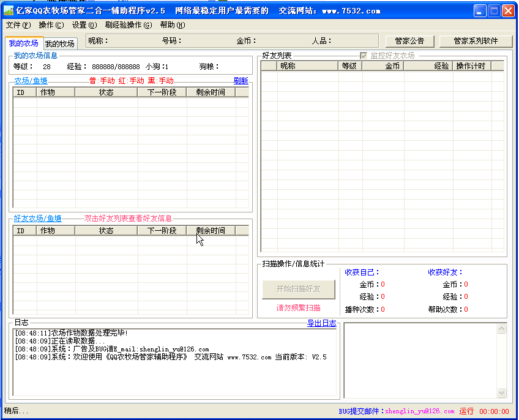Click the 播种次数 count value
Screen dimensions: 519x420
[x=383, y=309]
